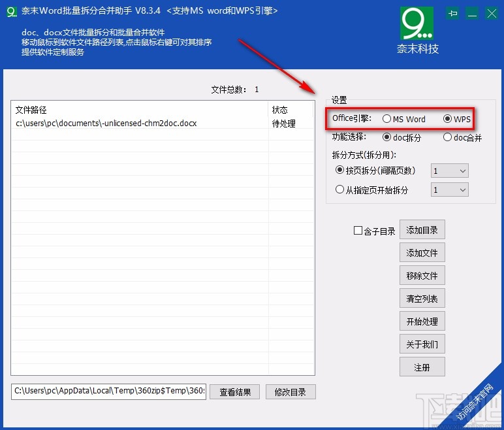This screenshot has height=430, width=504.
Task: Close the 奈末Word batch tool window
Action: pos(492,14)
